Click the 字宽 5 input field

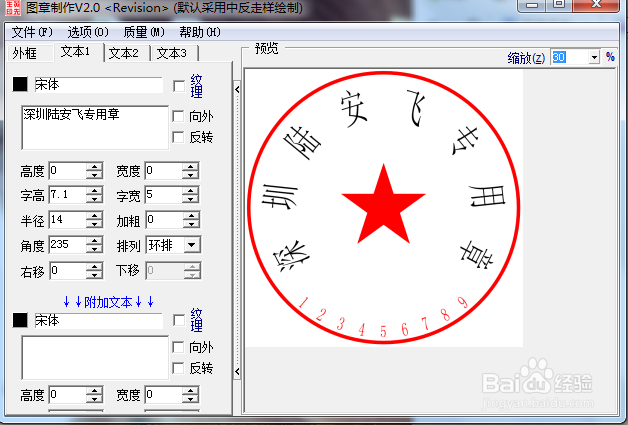[164, 195]
